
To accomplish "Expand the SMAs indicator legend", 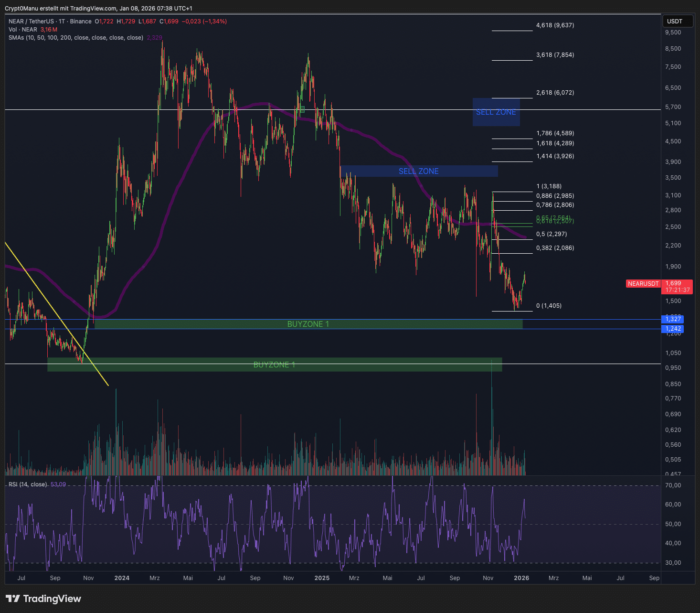I will click(75, 38).
